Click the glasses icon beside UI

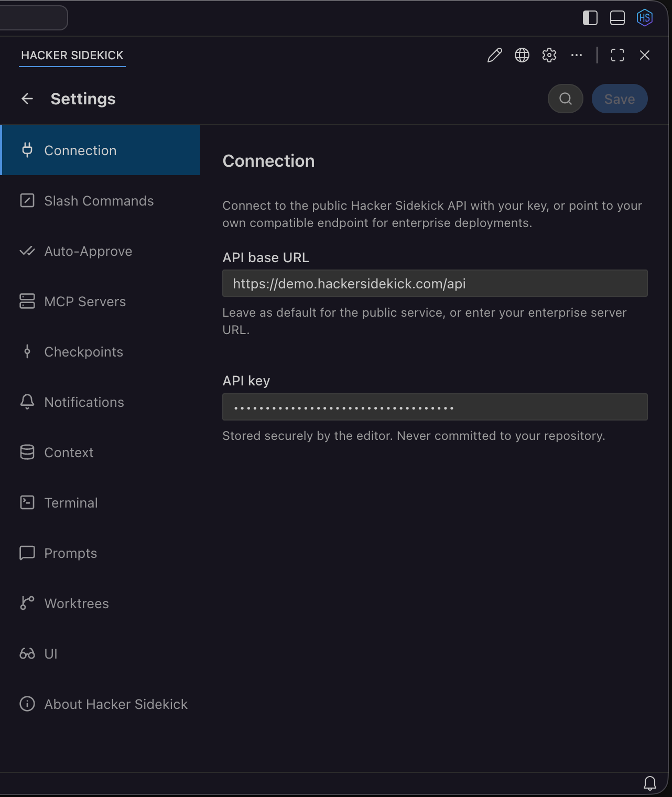27,653
